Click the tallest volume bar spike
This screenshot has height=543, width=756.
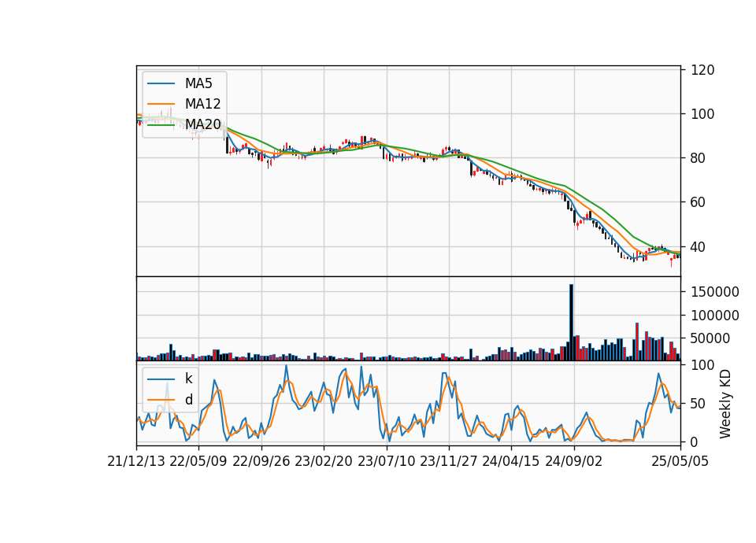point(572,323)
